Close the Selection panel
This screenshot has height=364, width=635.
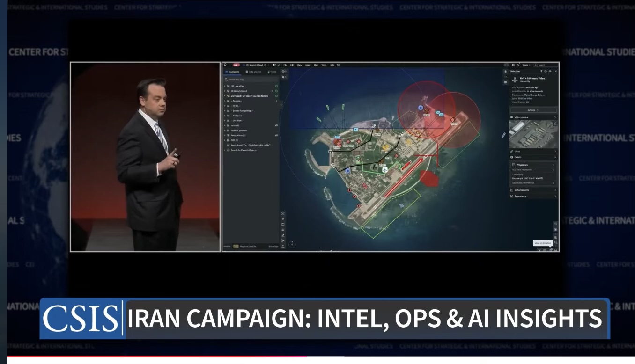coord(556,71)
